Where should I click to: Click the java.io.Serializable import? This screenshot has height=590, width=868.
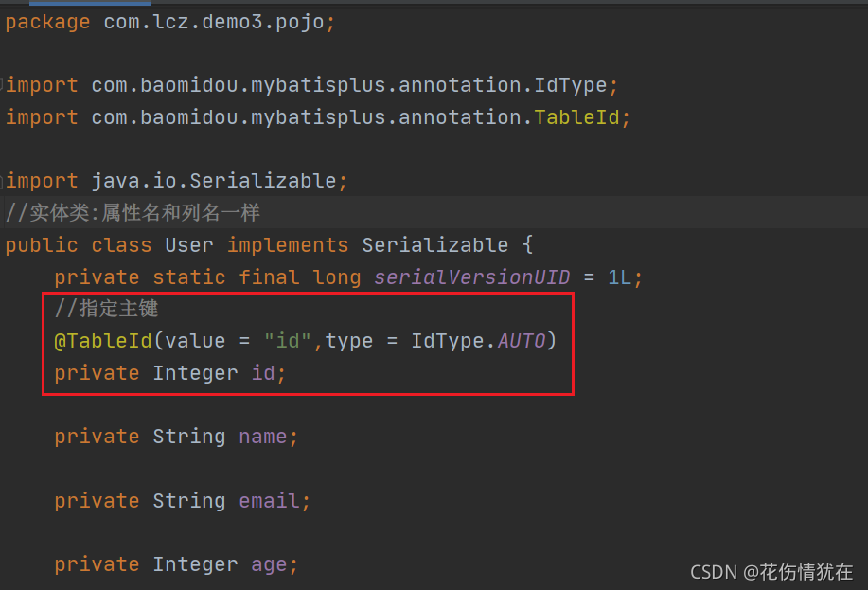[x=176, y=181]
